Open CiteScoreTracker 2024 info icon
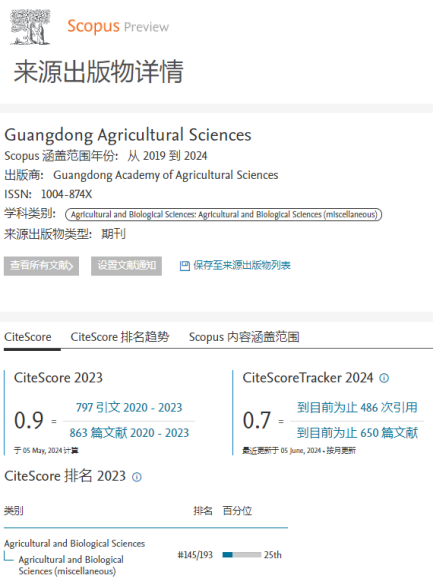The width and height of the screenshot is (433, 582). click(x=384, y=378)
